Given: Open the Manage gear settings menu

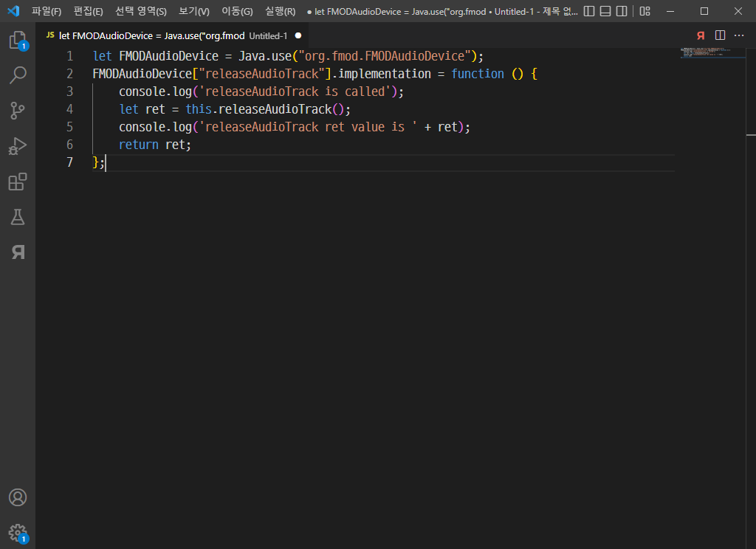Looking at the screenshot, I should coord(17,533).
